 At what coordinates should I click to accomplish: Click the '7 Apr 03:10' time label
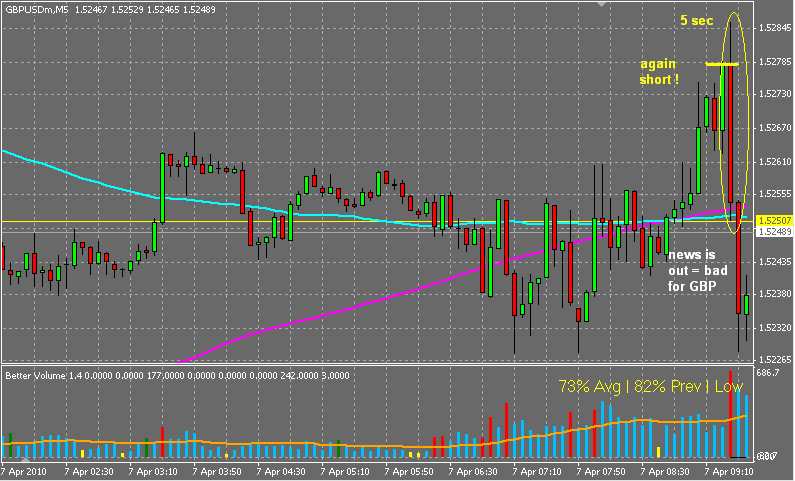click(x=153, y=472)
